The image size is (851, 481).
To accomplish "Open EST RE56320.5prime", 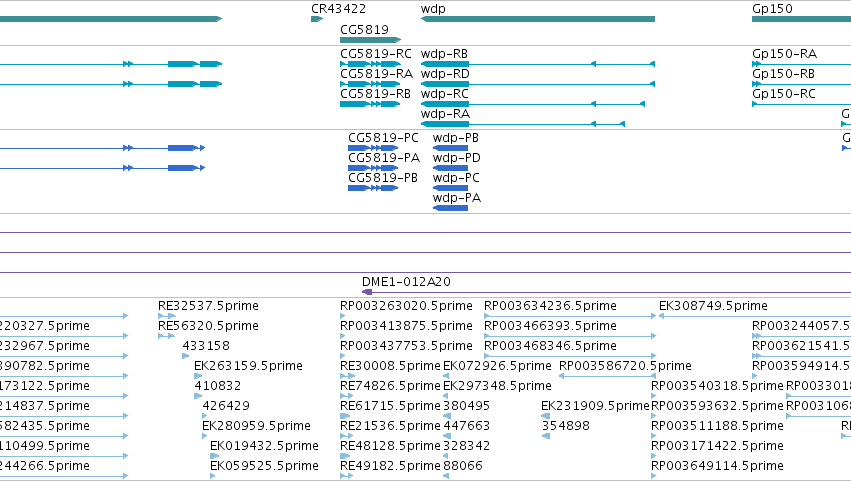I will (x=208, y=326).
